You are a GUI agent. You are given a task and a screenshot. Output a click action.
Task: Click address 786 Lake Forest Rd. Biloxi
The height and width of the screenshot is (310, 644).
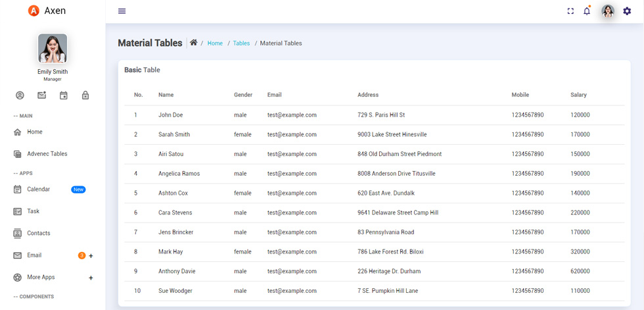[390, 251]
